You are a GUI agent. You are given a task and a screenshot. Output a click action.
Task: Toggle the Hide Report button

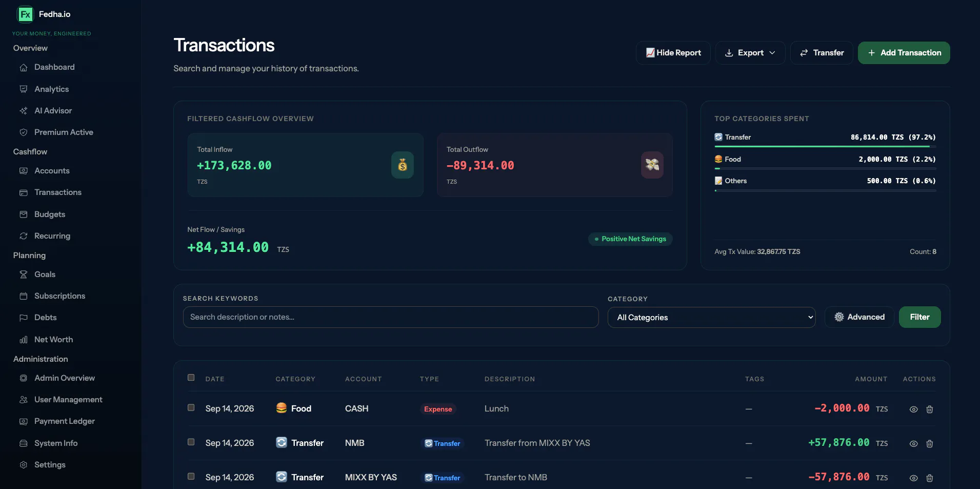[673, 53]
